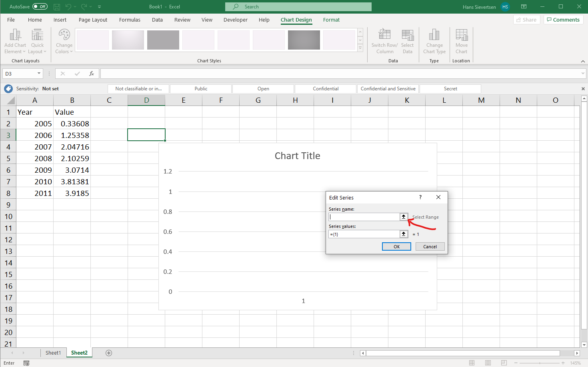Open Change Colors palette
This screenshot has width=588, height=367.
click(64, 41)
